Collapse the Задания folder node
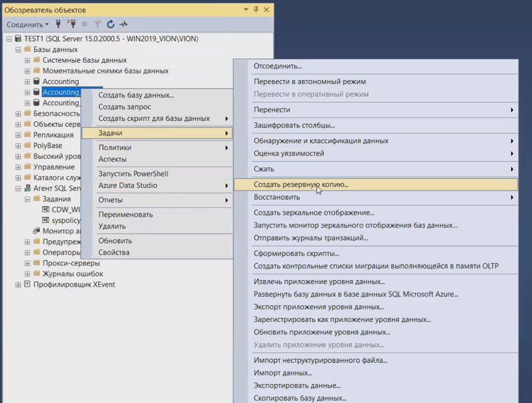Viewport: 532px width, 403px height. pyautogui.click(x=28, y=199)
